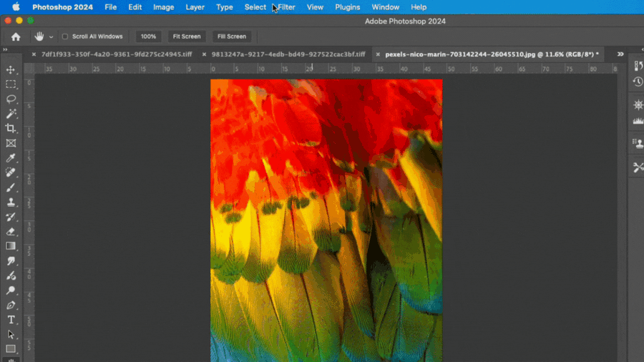644x362 pixels.
Task: Select the Path Selection tool
Action: coord(11,335)
